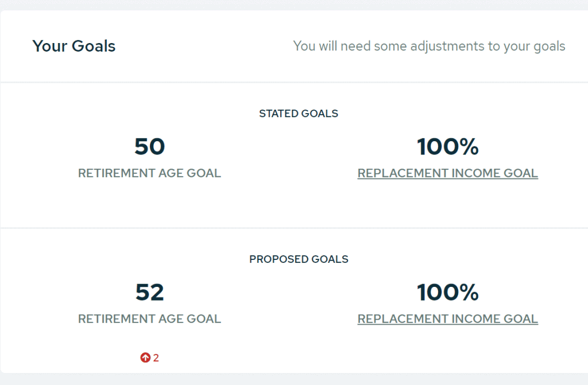
Task: Select the PROPOSED GOALS section title
Action: click(299, 259)
